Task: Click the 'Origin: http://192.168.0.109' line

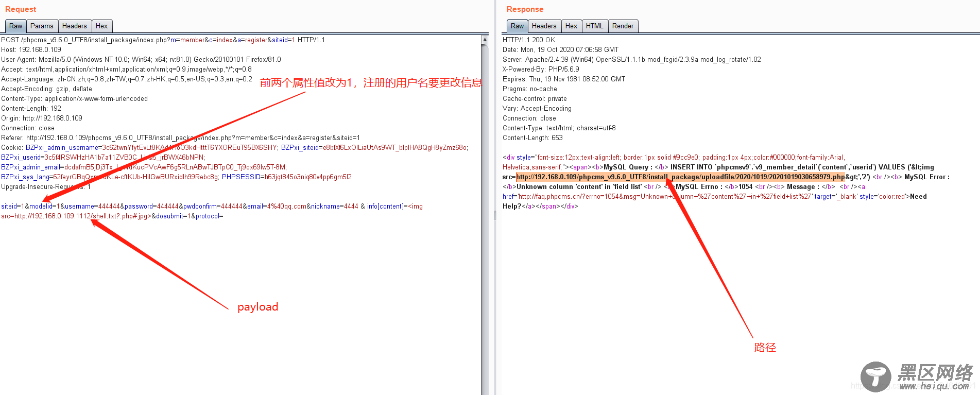Action: point(42,118)
